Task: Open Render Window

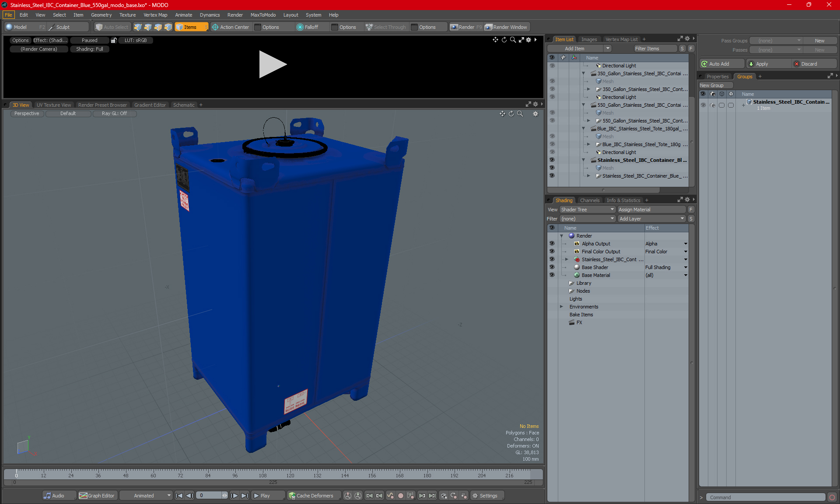Action: coord(506,27)
